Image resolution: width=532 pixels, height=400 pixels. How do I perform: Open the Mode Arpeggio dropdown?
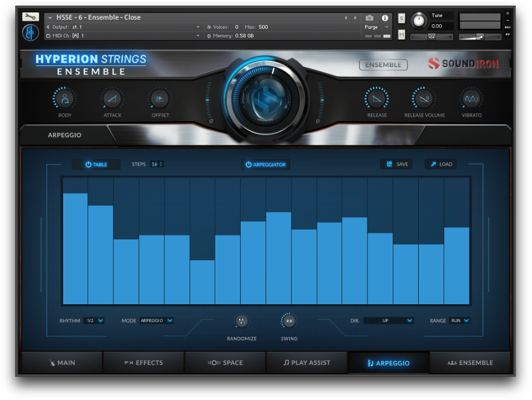[157, 321]
